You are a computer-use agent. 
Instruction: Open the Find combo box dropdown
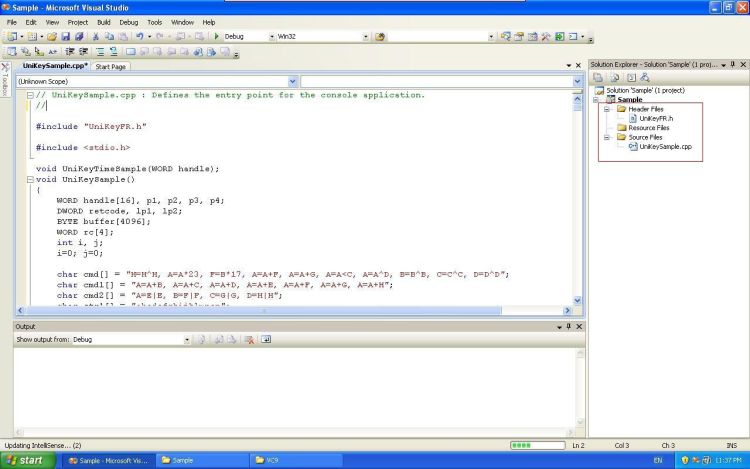491,37
